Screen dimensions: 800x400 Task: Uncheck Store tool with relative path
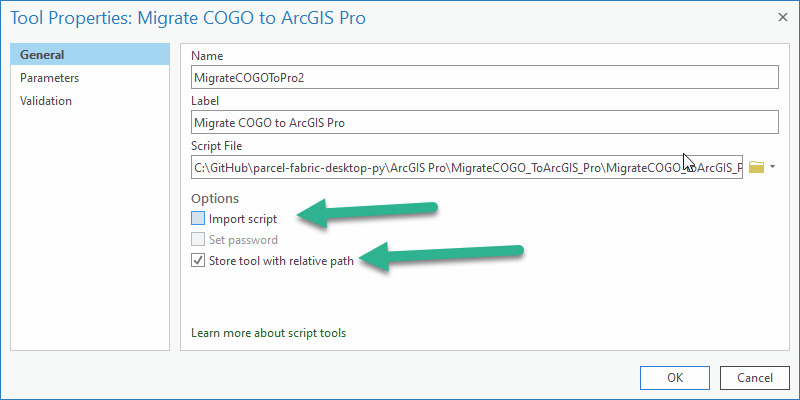[198, 261]
